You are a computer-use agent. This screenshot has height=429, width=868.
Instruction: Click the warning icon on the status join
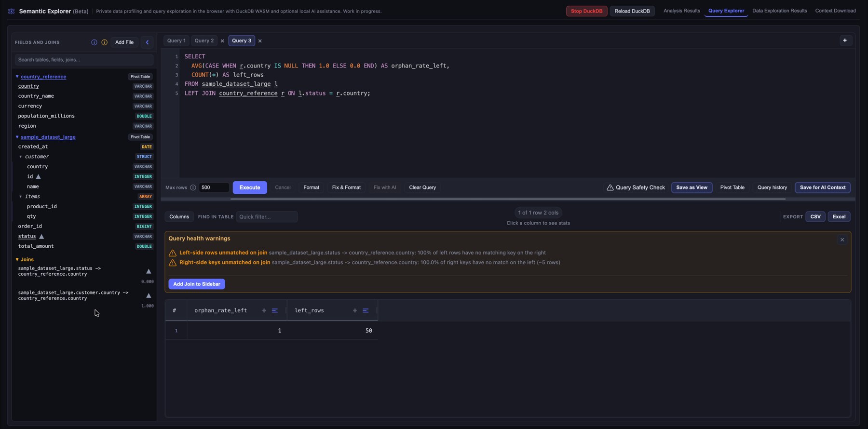click(149, 271)
